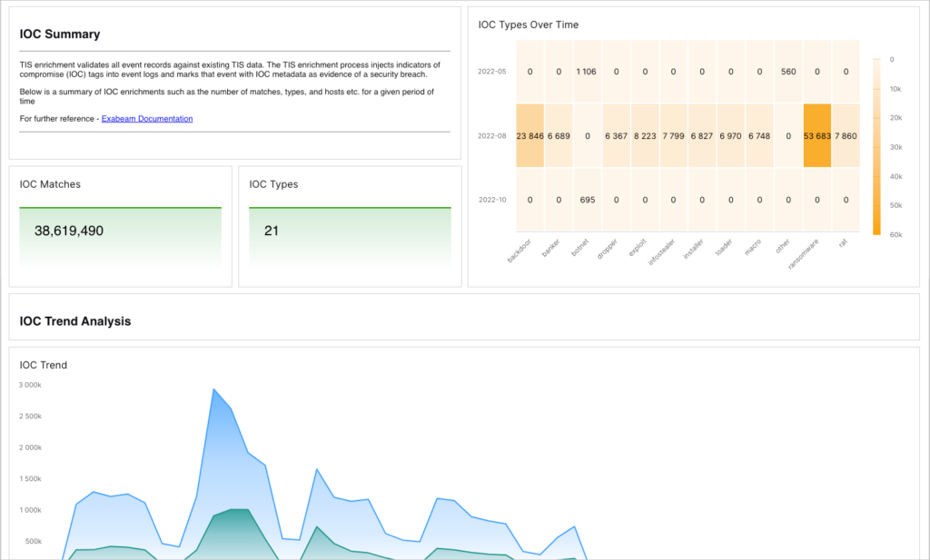
Task: Click the 2022-08 row label
Action: tap(492, 136)
